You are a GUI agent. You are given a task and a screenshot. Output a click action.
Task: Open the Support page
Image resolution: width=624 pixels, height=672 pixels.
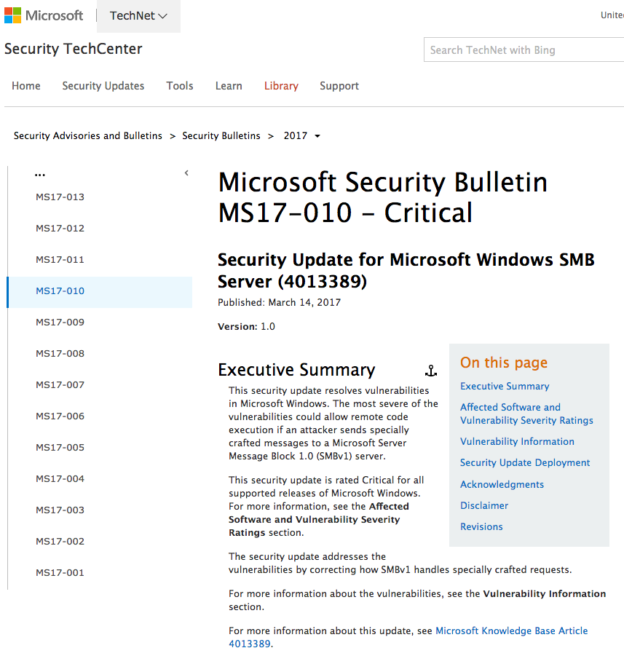click(x=339, y=86)
